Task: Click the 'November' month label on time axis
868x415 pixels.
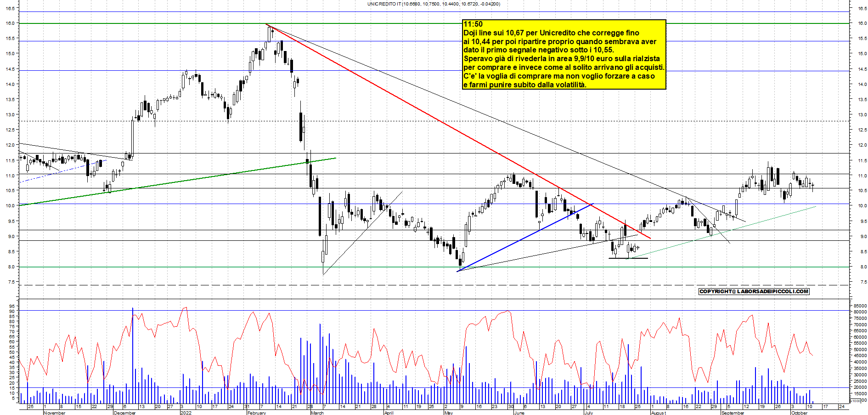Action: [x=55, y=413]
